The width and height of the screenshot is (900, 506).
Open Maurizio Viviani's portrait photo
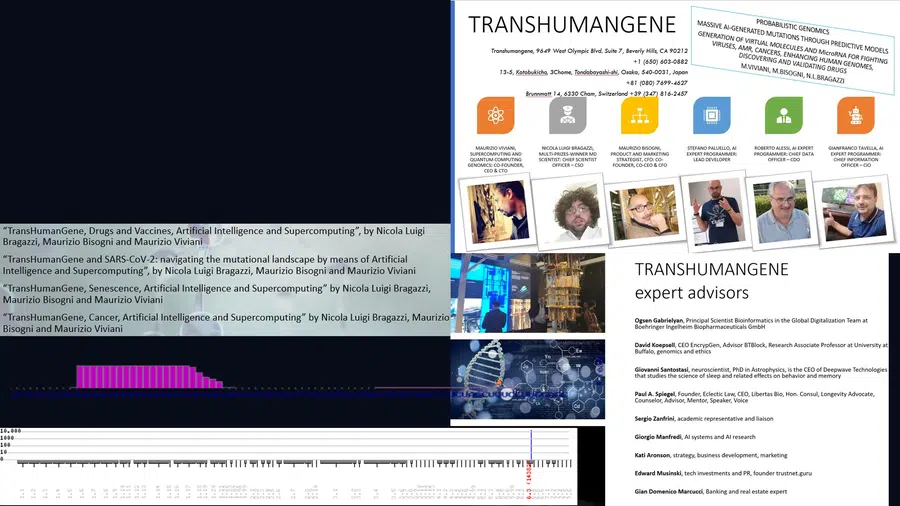tap(496, 212)
